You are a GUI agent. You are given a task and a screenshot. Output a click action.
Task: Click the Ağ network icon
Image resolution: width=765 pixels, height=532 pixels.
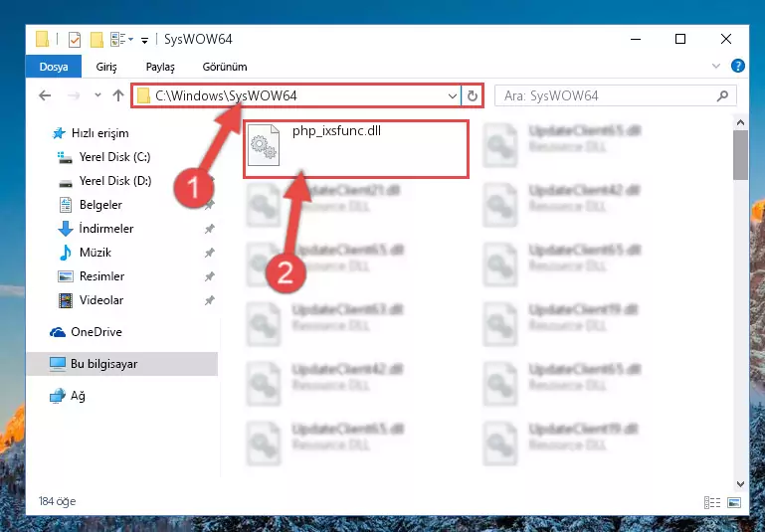57,396
